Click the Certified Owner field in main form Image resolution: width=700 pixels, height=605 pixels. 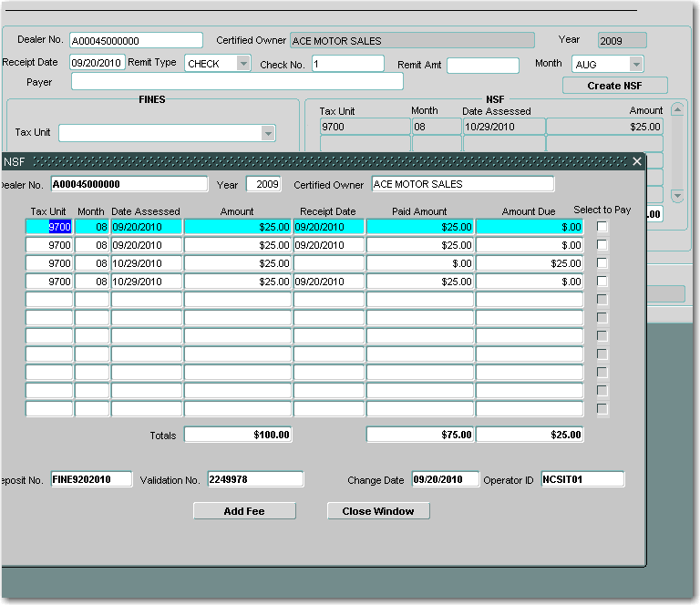point(412,41)
